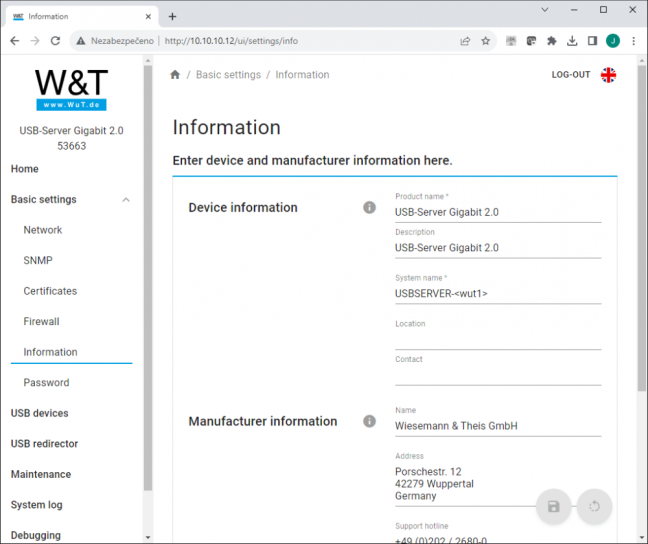Click the 'USB-Server Gigabit 2.0 53663' sidebar title
This screenshot has height=544, width=648.
coord(71,138)
